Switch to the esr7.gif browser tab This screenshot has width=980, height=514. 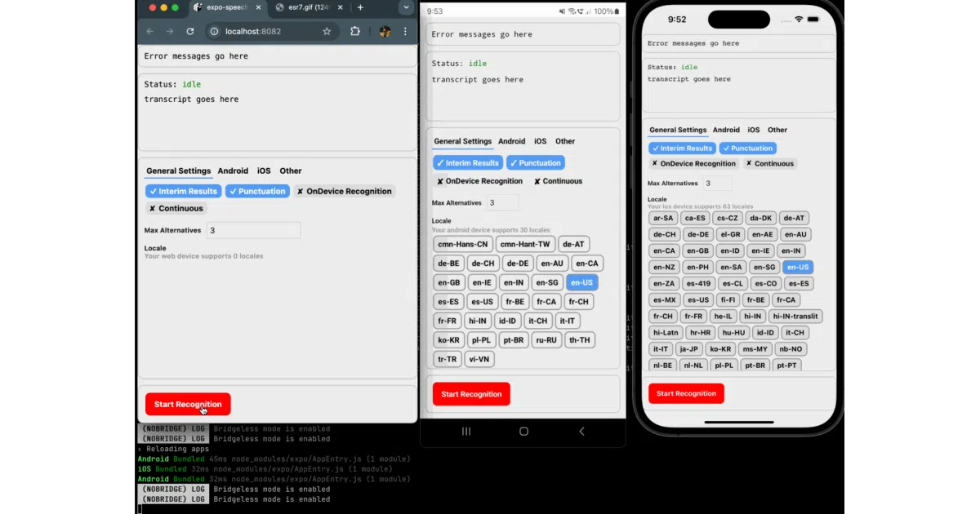point(309,7)
